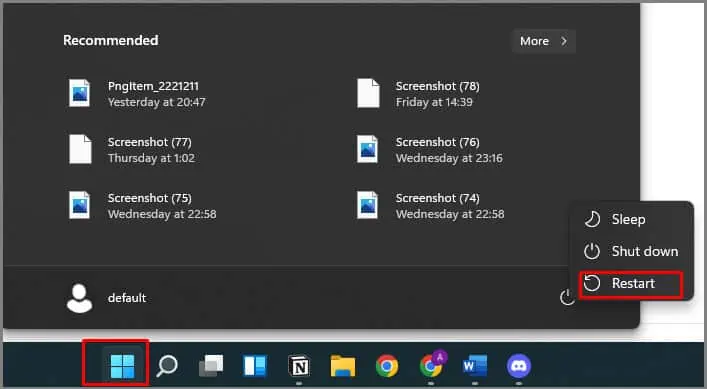Launch Notion from the taskbar
Viewport: 707px width, 389px height.
click(x=299, y=366)
